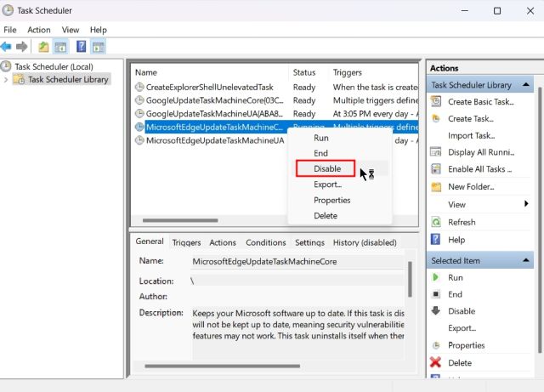Select Task Scheduler (Local) tree root
Image resolution: width=544 pixels, height=392 pixels.
[54, 66]
